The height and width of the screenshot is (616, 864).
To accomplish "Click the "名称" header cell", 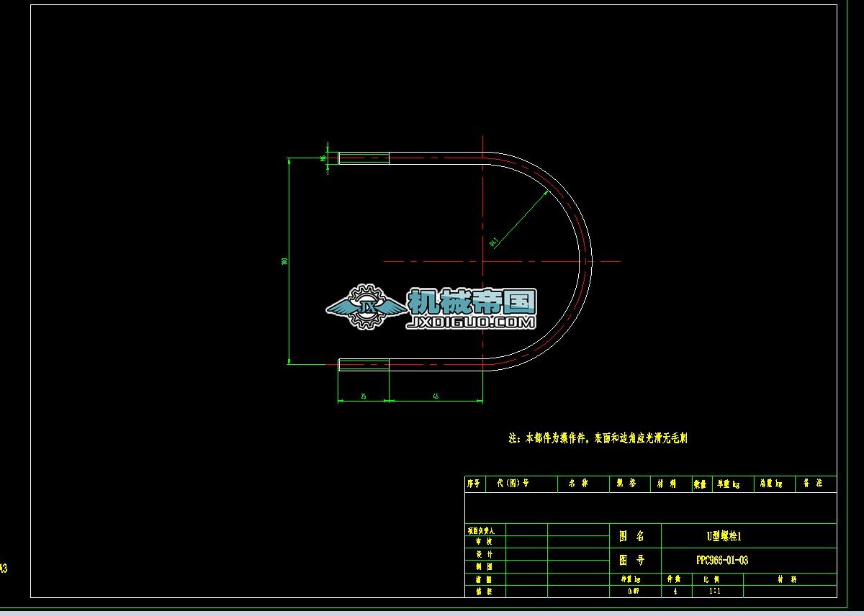I will [x=583, y=484].
